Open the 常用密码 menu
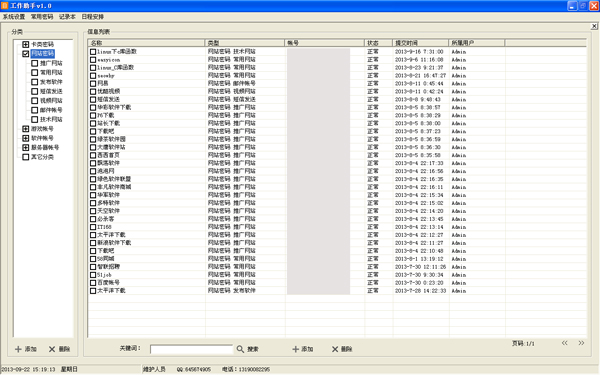Screen dimensions: 600x375 42,17
